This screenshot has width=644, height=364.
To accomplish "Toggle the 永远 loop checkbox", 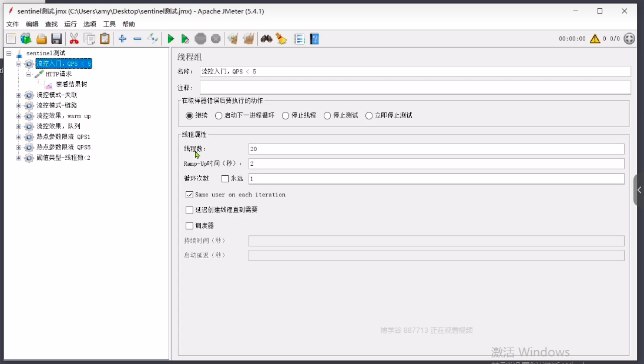I will [x=225, y=179].
